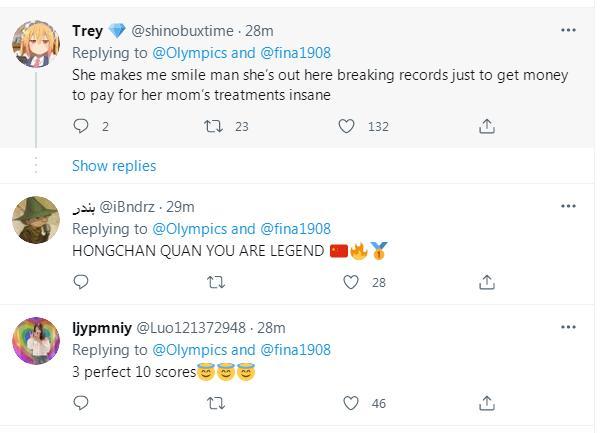Retweet the 3 perfect 10 scores tweet
The height and width of the screenshot is (433, 602).
pos(214,403)
